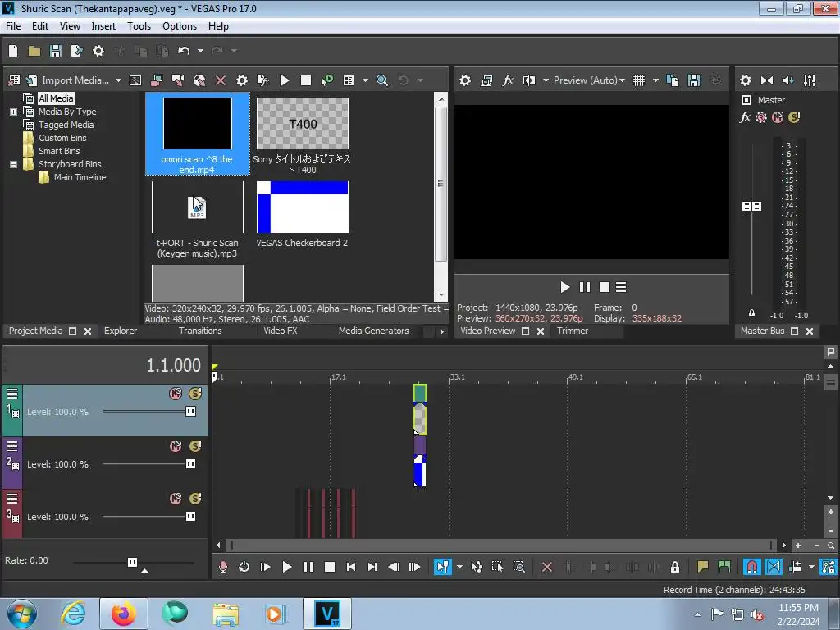Select the t-PORT Shuric Scan mp3 file

pyautogui.click(x=197, y=220)
